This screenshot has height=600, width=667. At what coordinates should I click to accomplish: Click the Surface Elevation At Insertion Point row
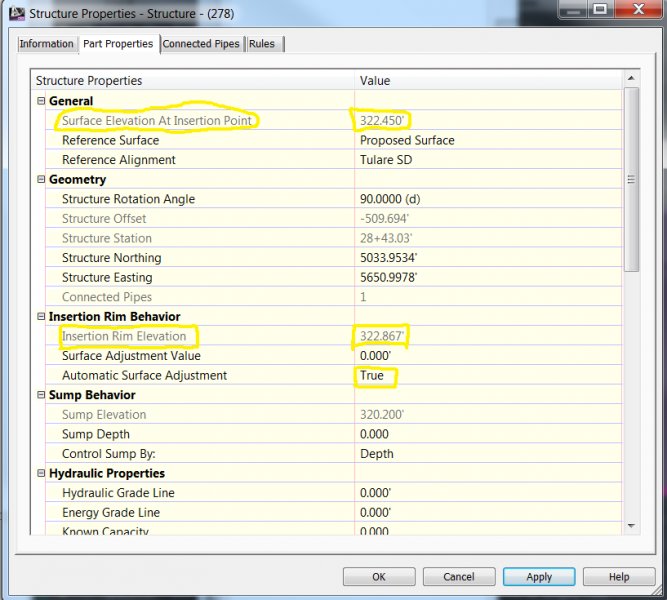click(334, 120)
